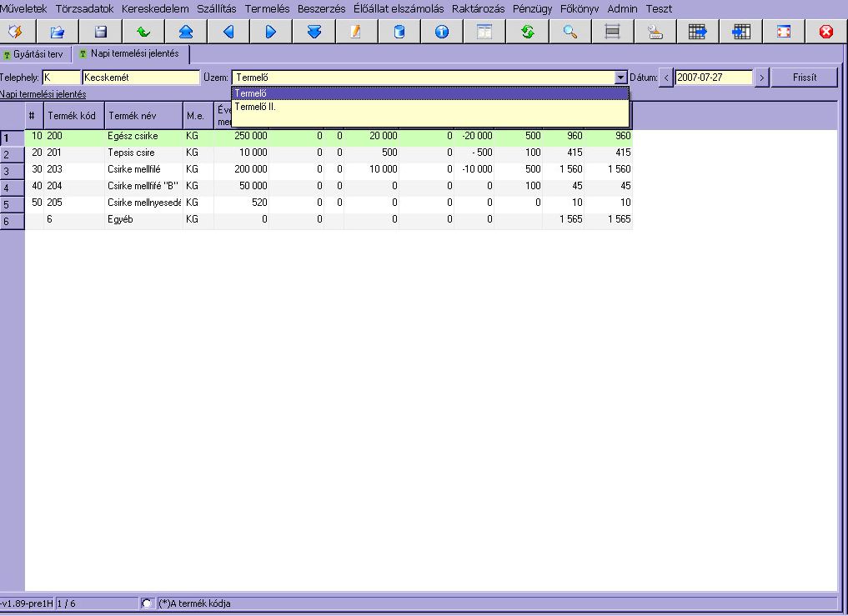Click the open folder toolbar icon
The height and width of the screenshot is (616, 848).
tap(57, 32)
